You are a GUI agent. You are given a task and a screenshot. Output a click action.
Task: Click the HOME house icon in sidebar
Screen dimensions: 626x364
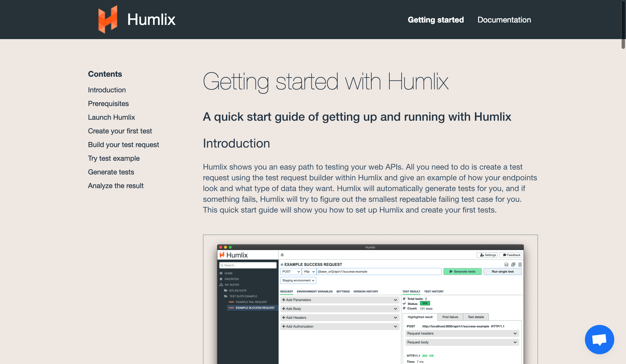tap(221, 273)
